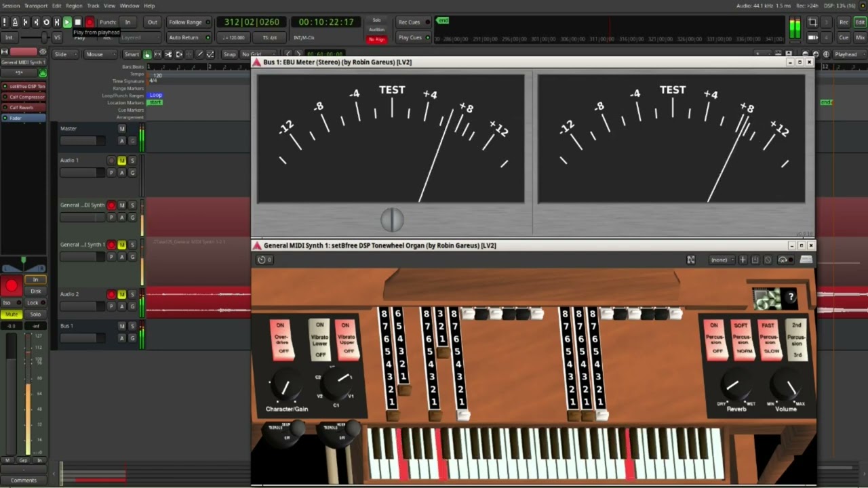Switch to the Mix window button
868x488 pixels.
coord(860,38)
